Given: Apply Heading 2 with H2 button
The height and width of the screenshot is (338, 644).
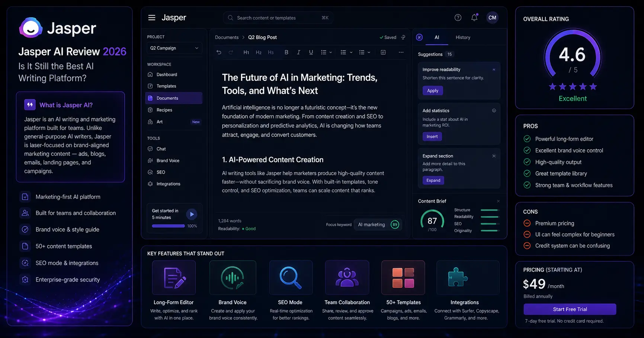Looking at the screenshot, I should 259,52.
